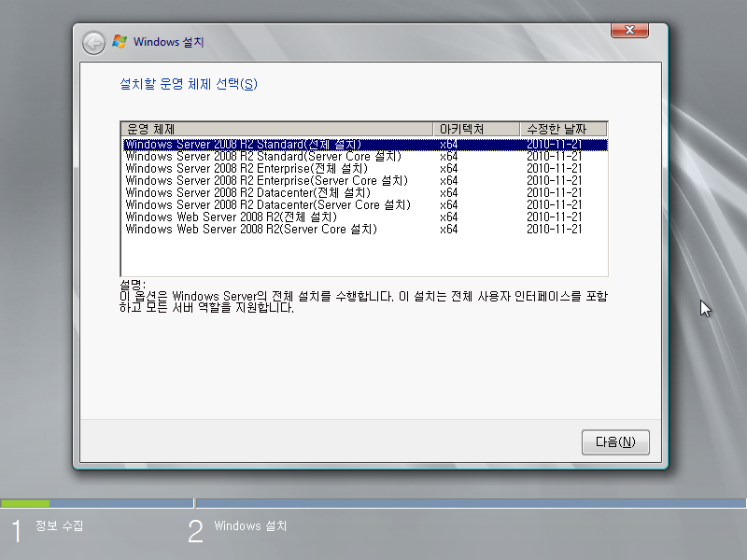The width and height of the screenshot is (747, 560).
Task: Close the Windows 설치 dialog
Action: [629, 30]
